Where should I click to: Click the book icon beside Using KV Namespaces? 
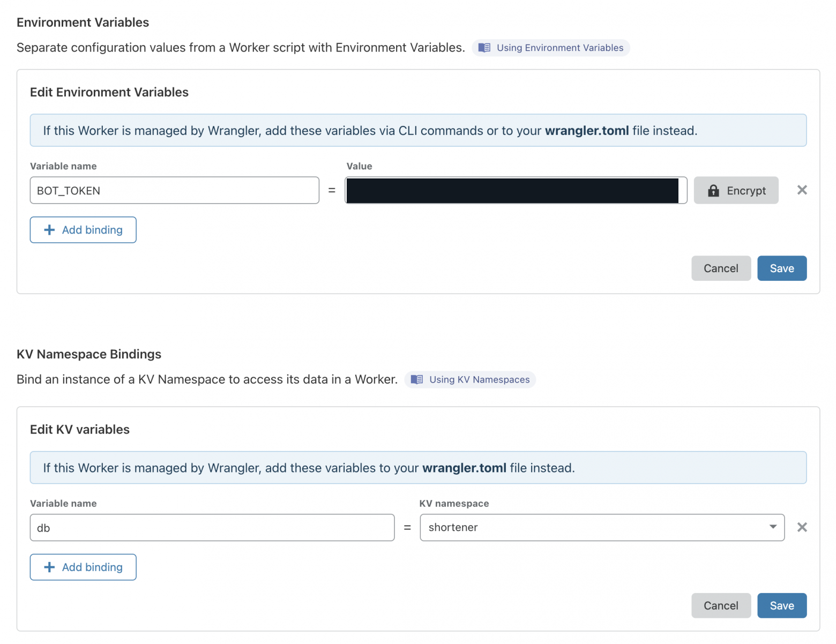[417, 379]
